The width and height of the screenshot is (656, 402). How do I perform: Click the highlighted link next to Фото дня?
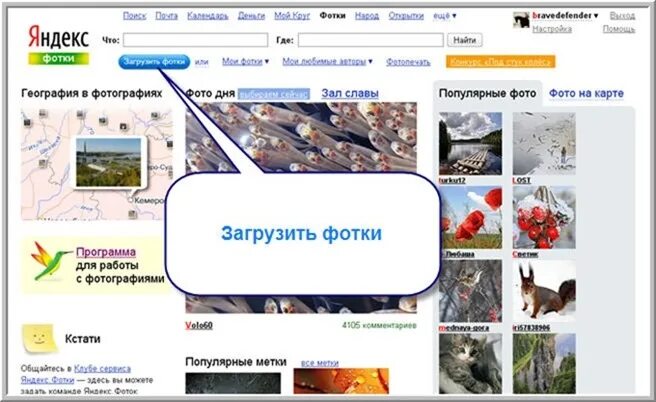pyautogui.click(x=274, y=94)
